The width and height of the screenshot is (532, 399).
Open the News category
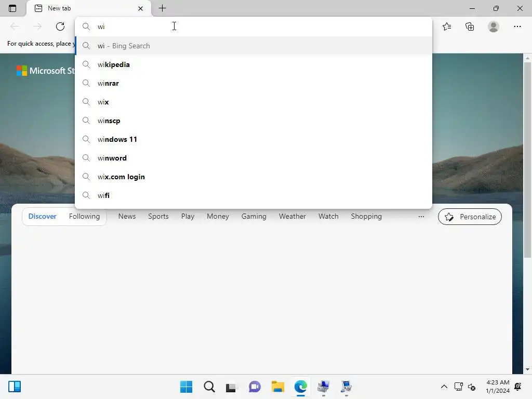(127, 217)
